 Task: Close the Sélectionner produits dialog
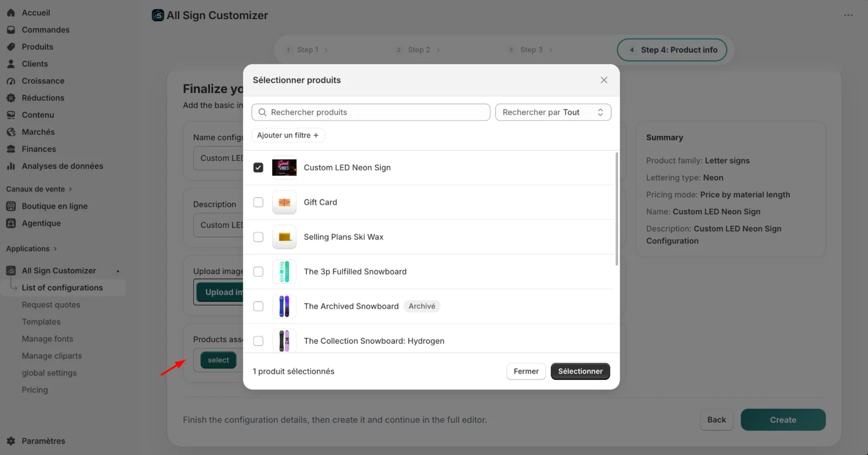604,80
